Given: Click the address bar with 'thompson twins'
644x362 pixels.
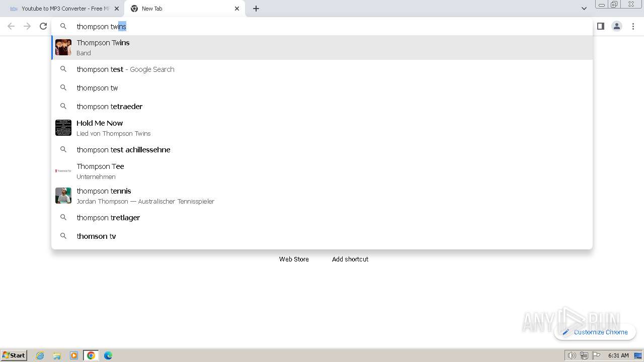Looking at the screenshot, I should click(x=322, y=26).
